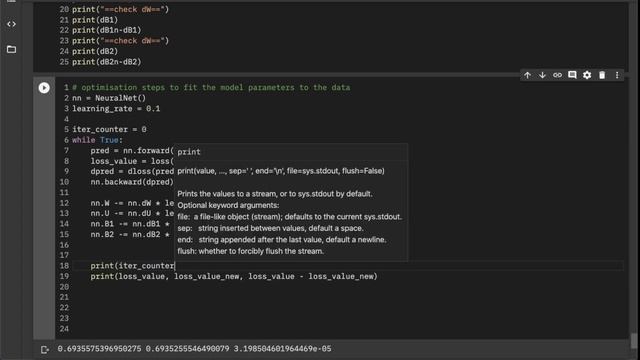Click the print signature in tooltip

coord(281,171)
